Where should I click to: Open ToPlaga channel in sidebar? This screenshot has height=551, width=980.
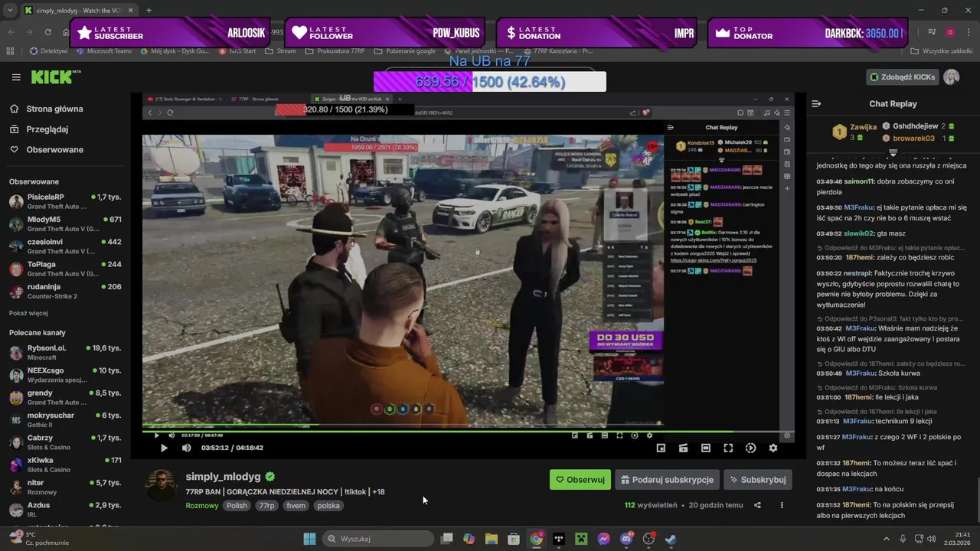point(65,269)
